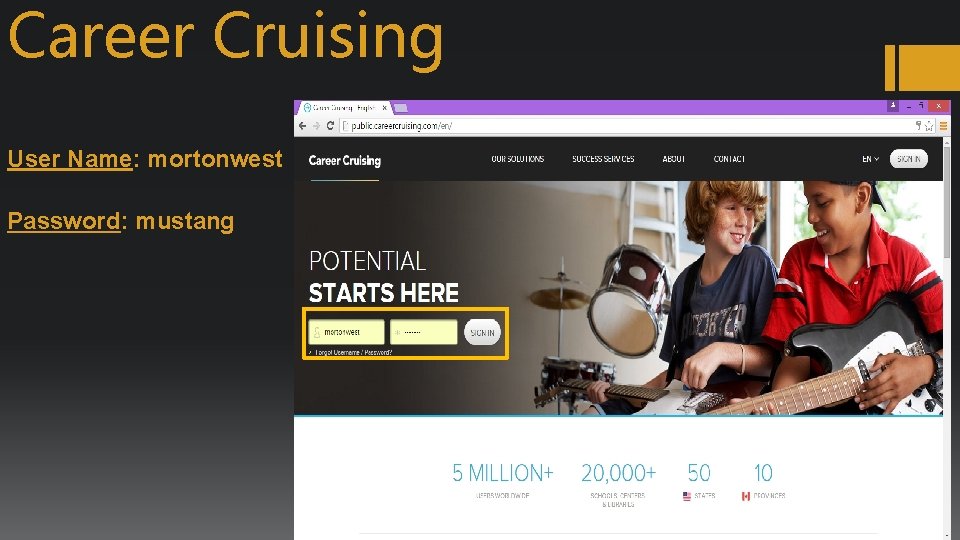Click the key icon in the address bar
Viewport: 960px width, 540px height.
coord(918,126)
